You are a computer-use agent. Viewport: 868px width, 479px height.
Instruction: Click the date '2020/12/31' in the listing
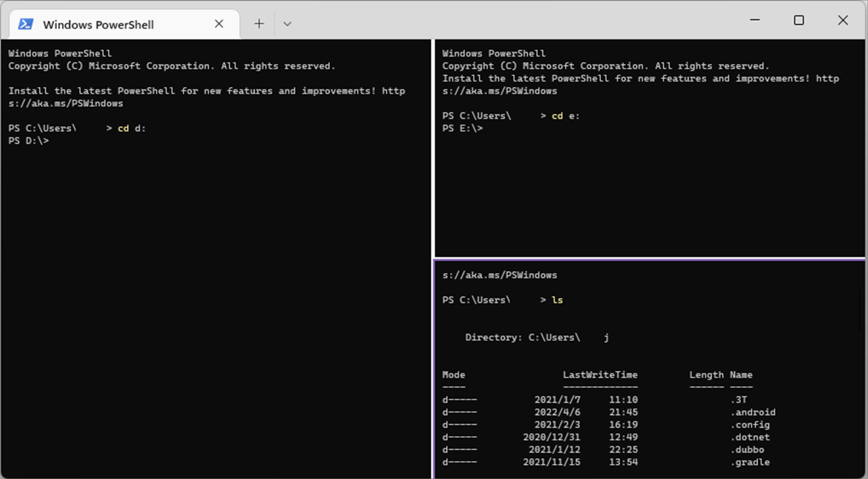click(x=551, y=437)
